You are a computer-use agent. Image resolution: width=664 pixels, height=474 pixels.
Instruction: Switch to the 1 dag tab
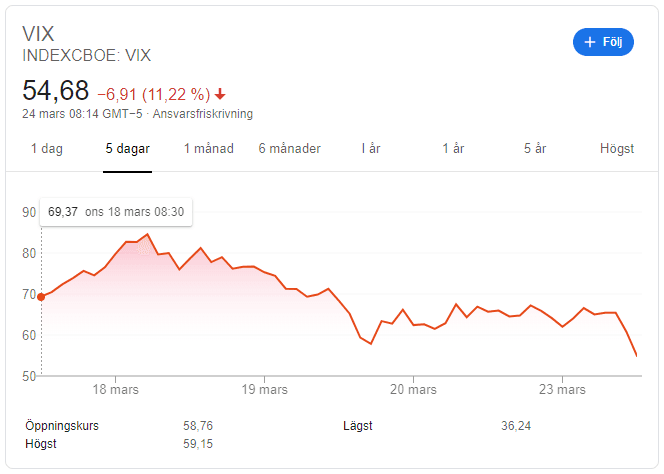click(x=47, y=149)
